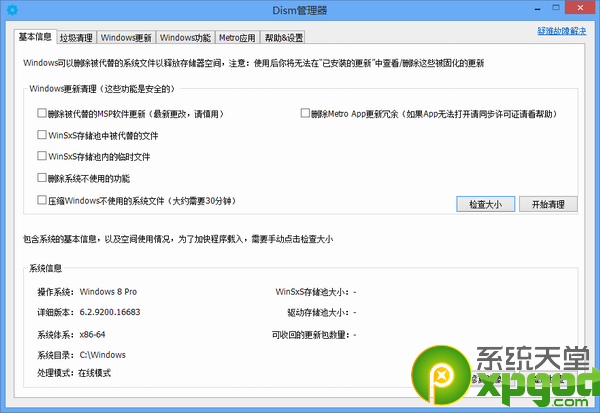Screen dimensions: 600x413
Task: Select the Windows 8 Pro value text
Action: click(108, 292)
